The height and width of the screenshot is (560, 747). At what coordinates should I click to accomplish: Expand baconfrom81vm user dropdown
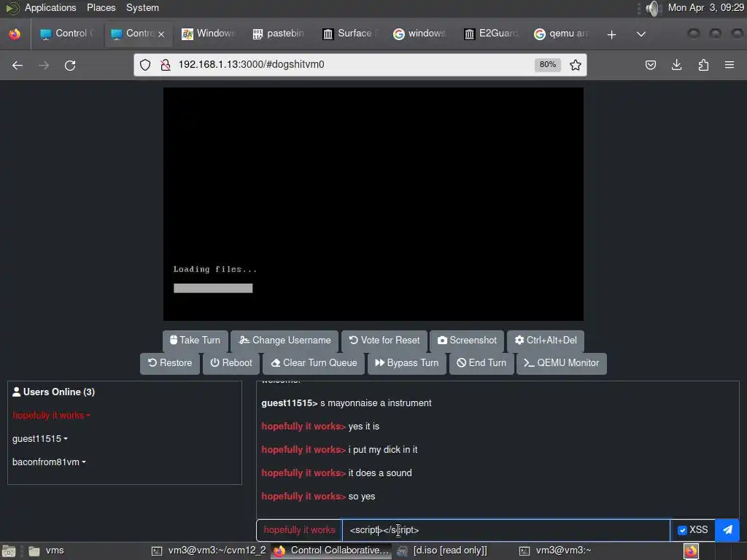point(49,462)
